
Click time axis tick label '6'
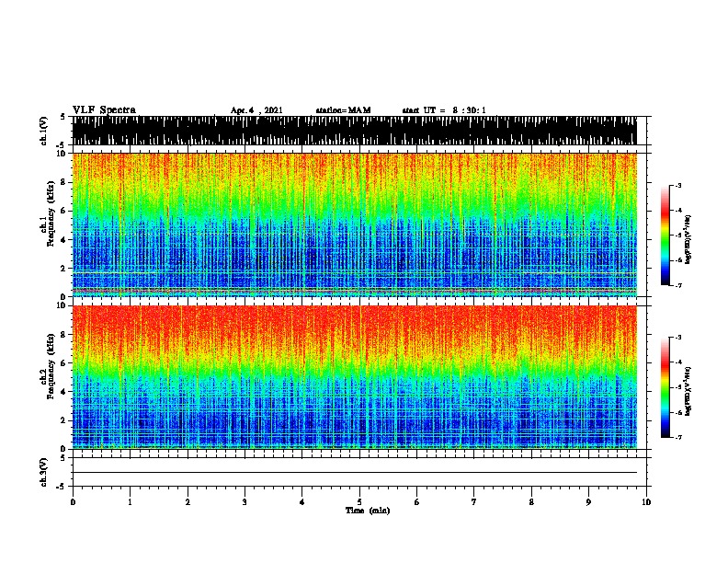coord(417,502)
